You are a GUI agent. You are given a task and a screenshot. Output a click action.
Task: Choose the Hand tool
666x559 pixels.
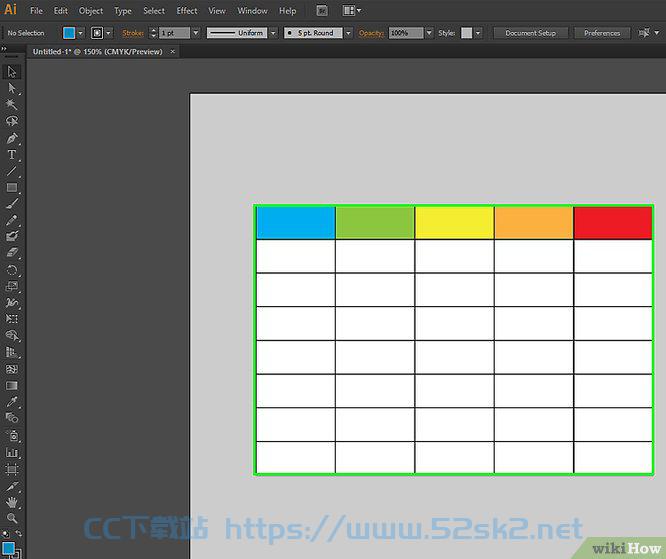coord(11,503)
